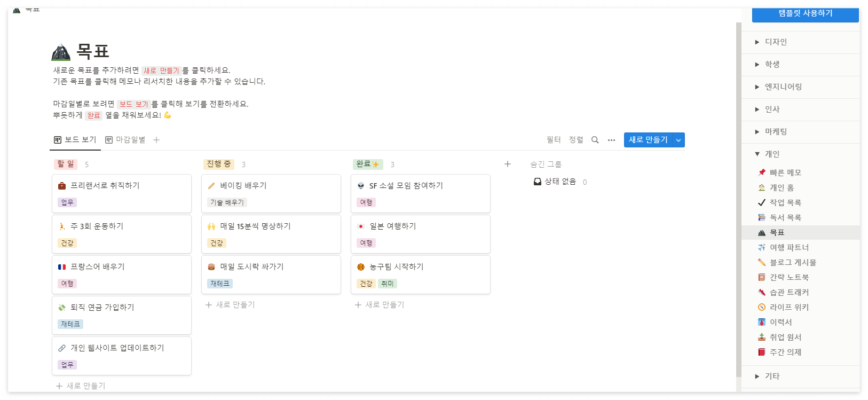Screen dimensions: 868x400
Task: Open 빠른 메모 from the sidebar
Action: (786, 172)
